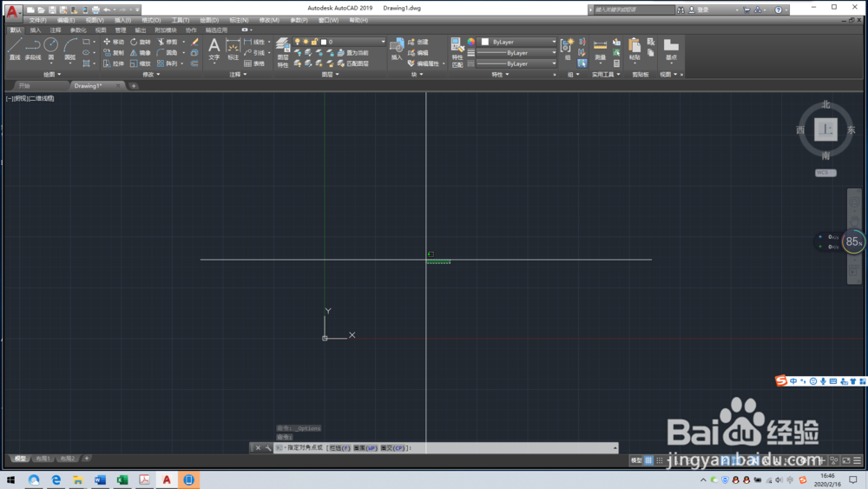The image size is (868, 489).
Task: Click the object color wheel swatch
Action: click(x=471, y=42)
